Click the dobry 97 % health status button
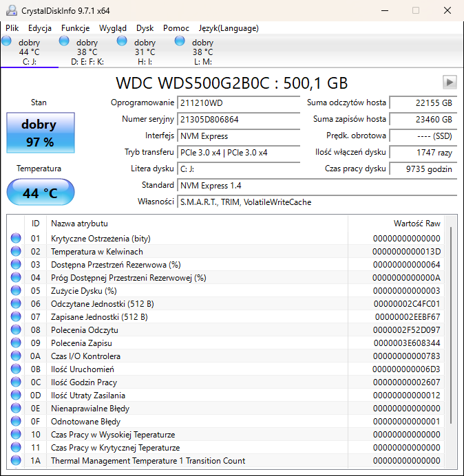 [x=39, y=133]
